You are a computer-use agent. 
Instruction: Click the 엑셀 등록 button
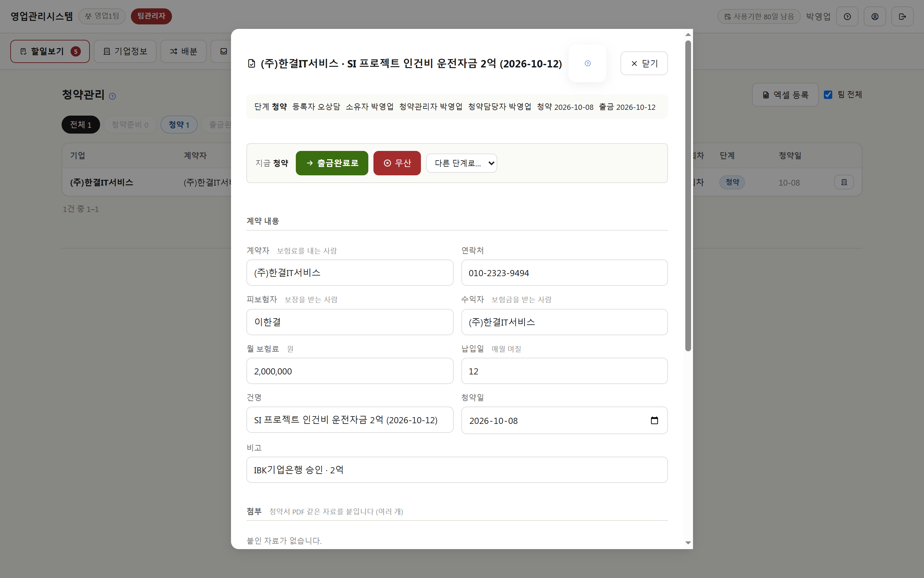(x=785, y=95)
